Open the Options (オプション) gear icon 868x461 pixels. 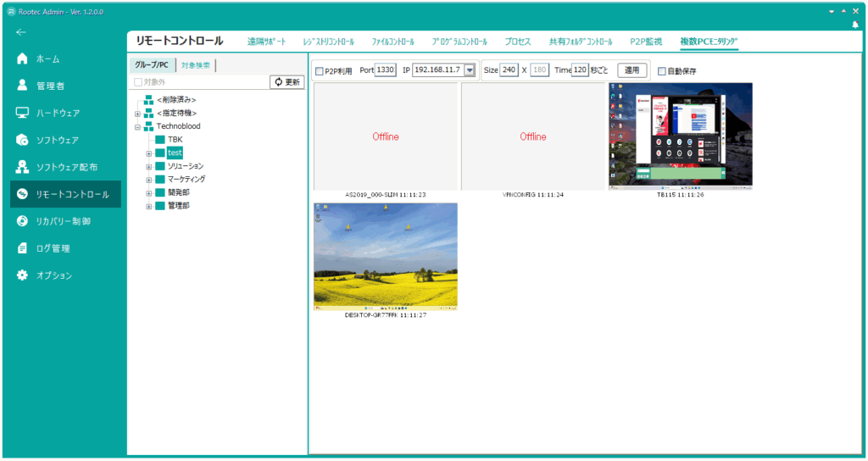click(23, 275)
